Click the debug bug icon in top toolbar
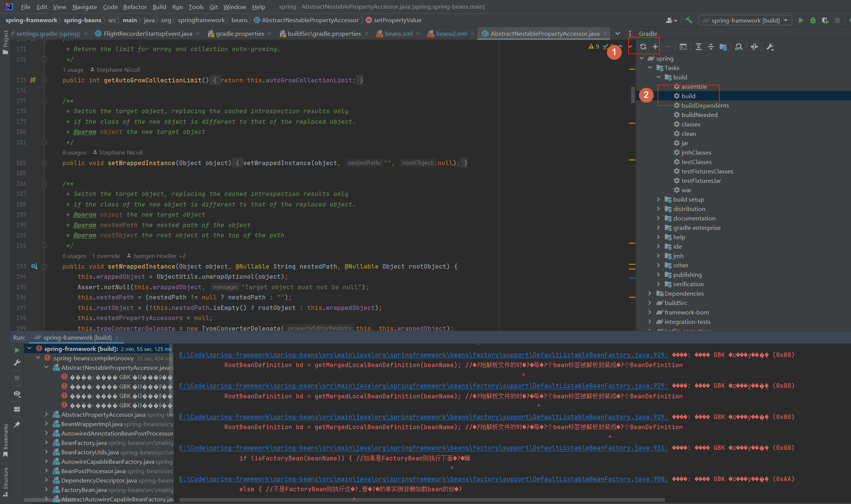The height and width of the screenshot is (504, 851). pos(813,20)
